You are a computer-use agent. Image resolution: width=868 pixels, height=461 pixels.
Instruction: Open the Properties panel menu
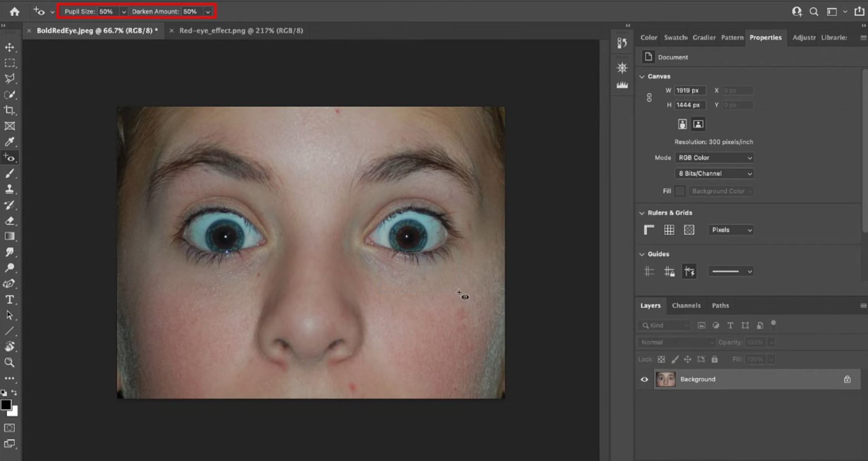(x=863, y=37)
